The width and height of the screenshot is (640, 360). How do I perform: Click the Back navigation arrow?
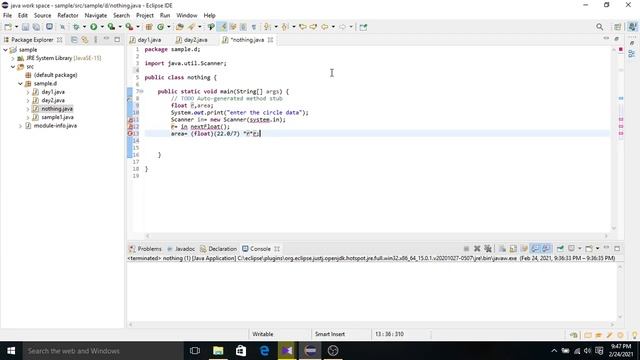tap(324, 27)
